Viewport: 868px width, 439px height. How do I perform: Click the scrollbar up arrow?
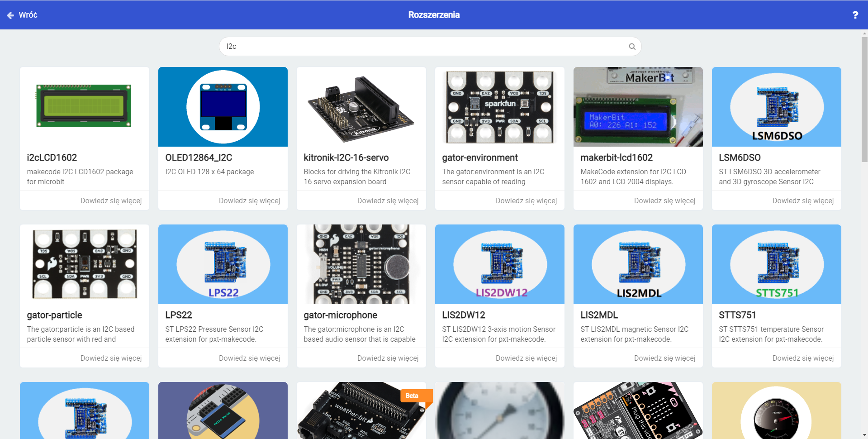point(864,33)
